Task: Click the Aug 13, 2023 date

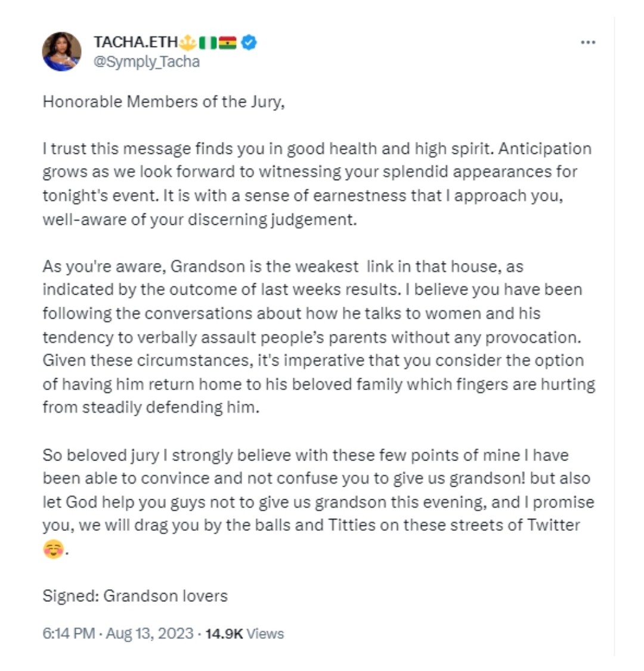Action: pos(150,633)
